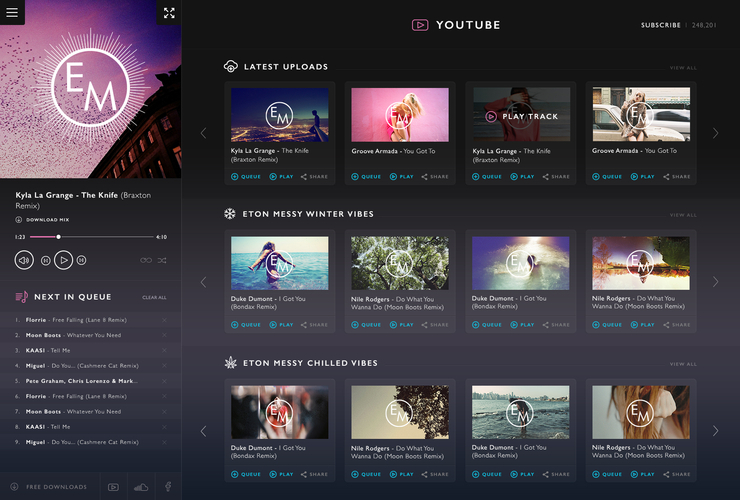Select queue track 7. Moon Boots

pyautogui.click(x=91, y=412)
